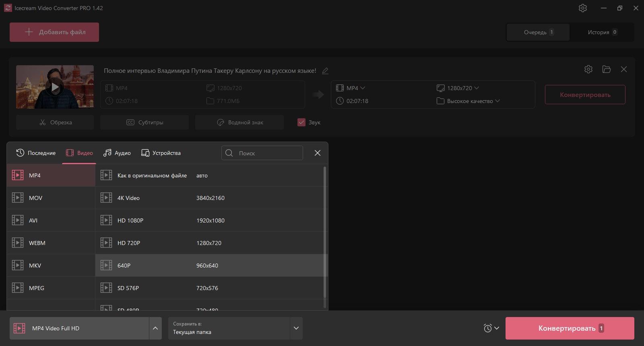Select the Audio formats tab
The width and height of the screenshot is (644, 346).
(x=117, y=153)
